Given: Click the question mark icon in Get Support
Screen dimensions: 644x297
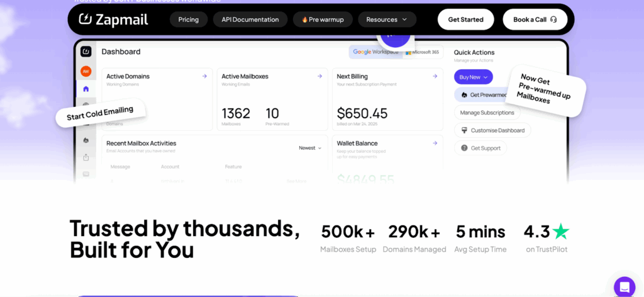Looking at the screenshot, I should [465, 148].
